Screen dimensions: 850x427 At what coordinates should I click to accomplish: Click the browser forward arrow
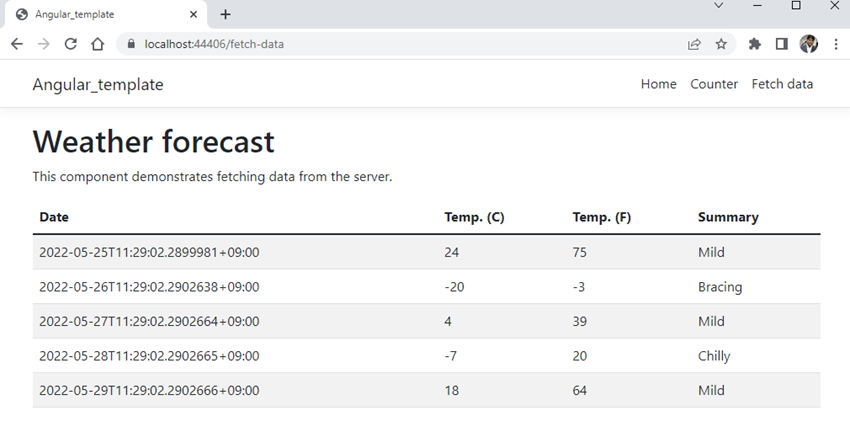click(x=43, y=44)
